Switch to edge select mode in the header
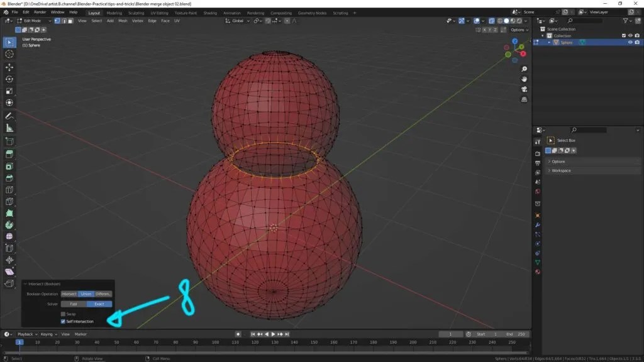This screenshot has height=362, width=644. coord(64,21)
